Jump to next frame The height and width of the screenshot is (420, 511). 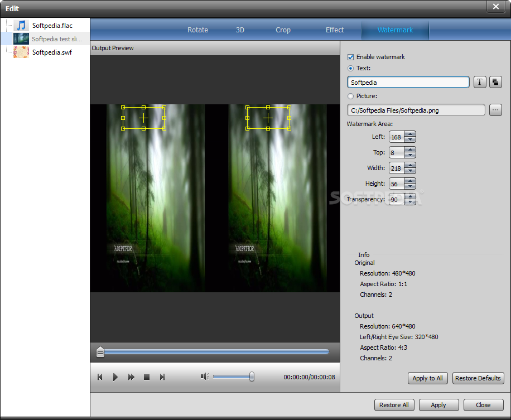[162, 377]
